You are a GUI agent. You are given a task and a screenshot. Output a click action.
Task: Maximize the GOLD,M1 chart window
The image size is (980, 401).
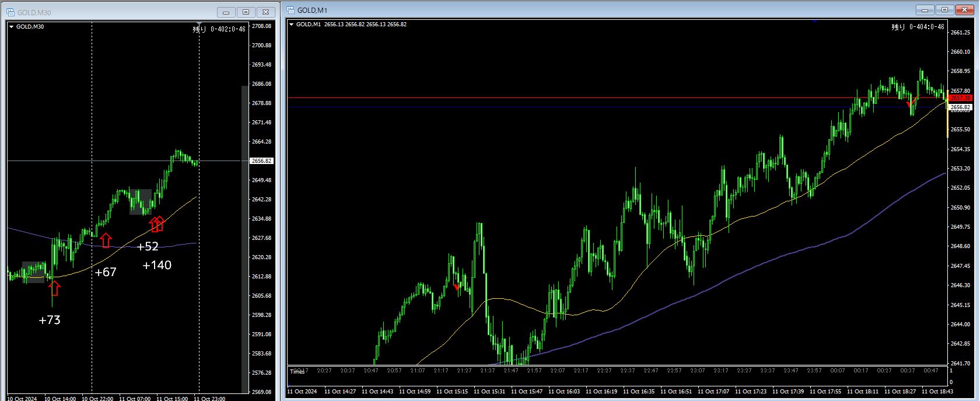[x=944, y=10]
